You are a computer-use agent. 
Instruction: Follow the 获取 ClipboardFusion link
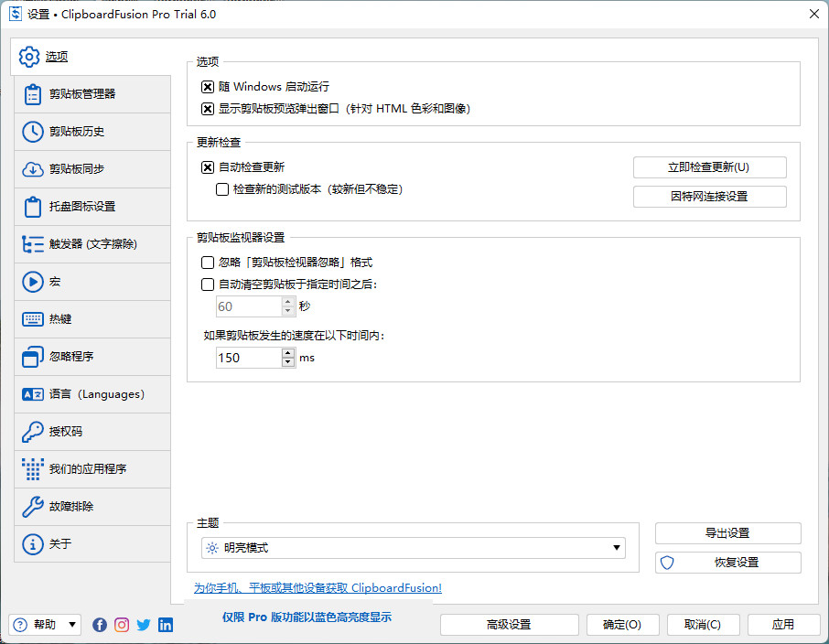click(x=318, y=588)
